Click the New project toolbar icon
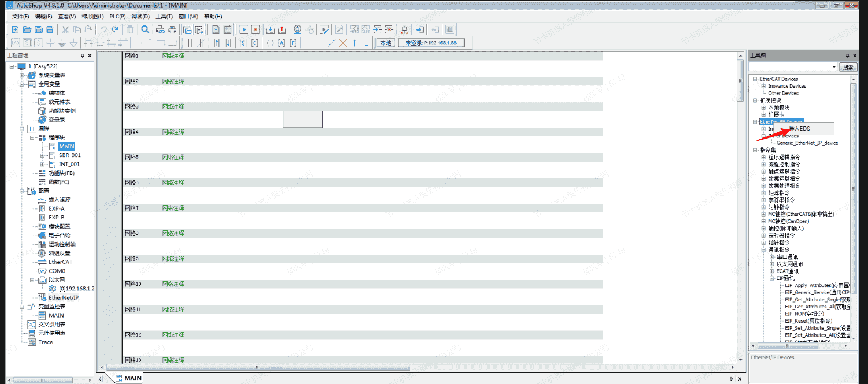 click(x=15, y=29)
